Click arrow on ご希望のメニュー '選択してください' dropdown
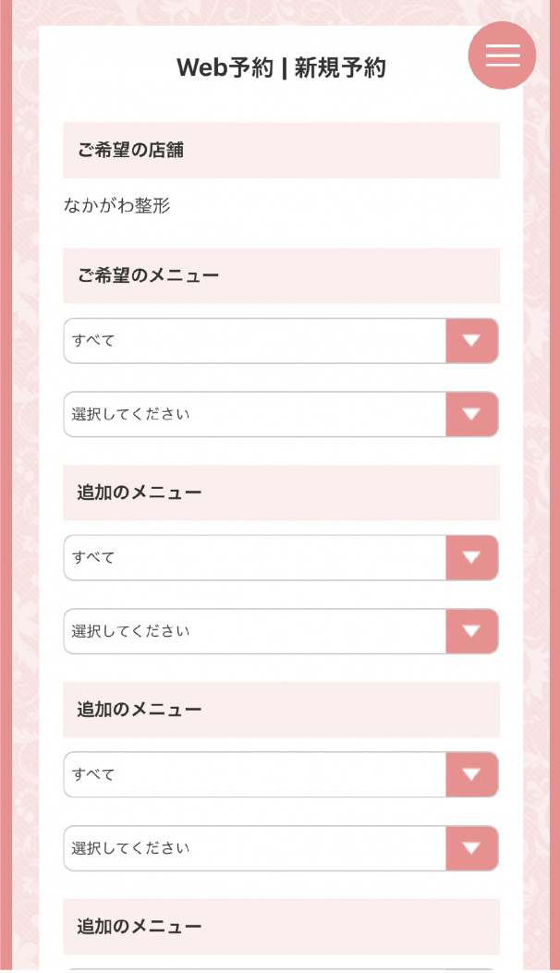 coord(471,414)
